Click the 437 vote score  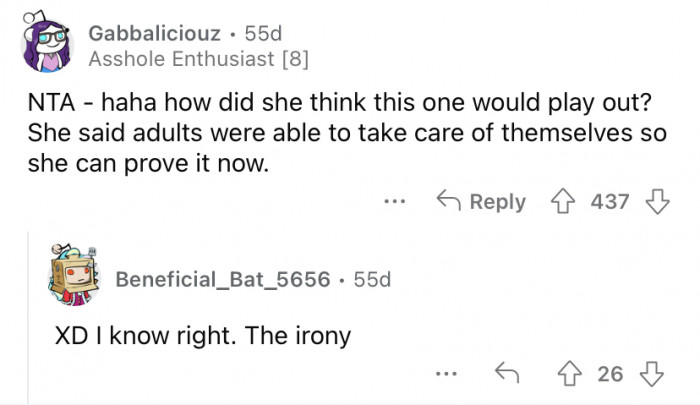tap(610, 202)
